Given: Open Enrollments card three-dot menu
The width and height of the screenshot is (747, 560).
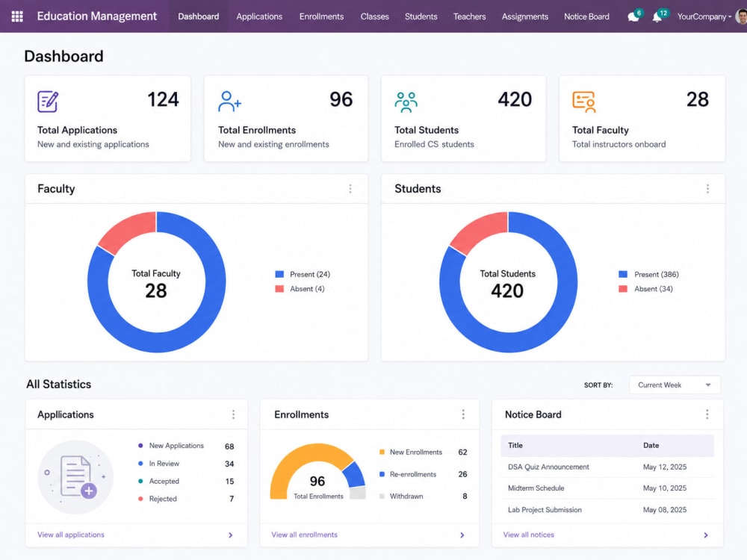Looking at the screenshot, I should click(463, 414).
